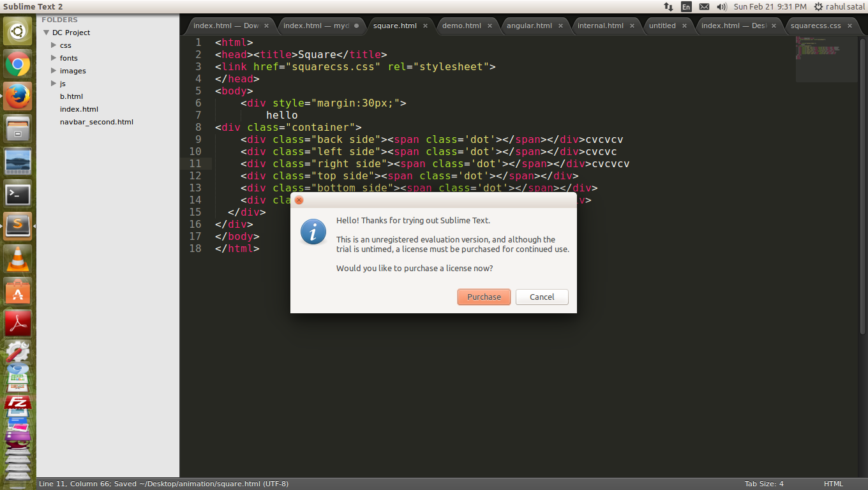Close the square.html tab

pos(426,26)
